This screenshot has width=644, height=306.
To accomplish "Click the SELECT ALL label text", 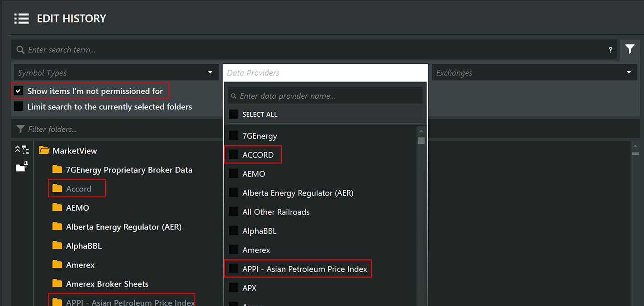I will (x=260, y=115).
